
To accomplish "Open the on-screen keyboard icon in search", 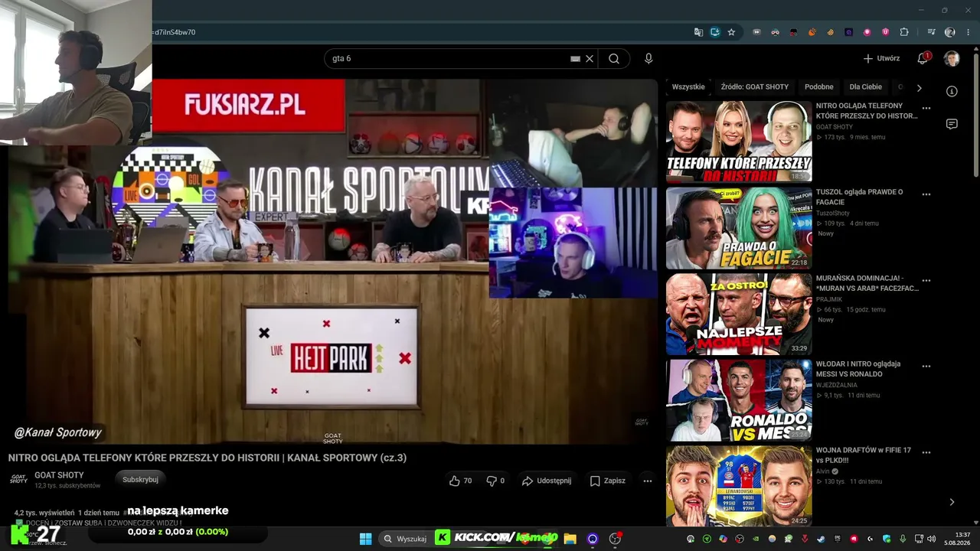I will coord(575,58).
